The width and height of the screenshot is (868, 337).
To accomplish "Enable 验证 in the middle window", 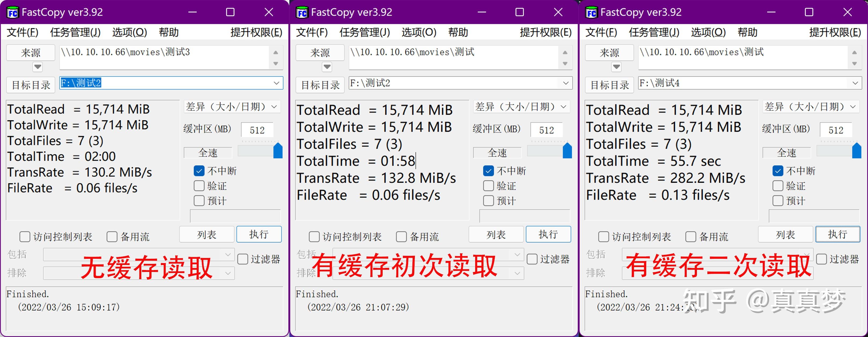I will click(488, 185).
